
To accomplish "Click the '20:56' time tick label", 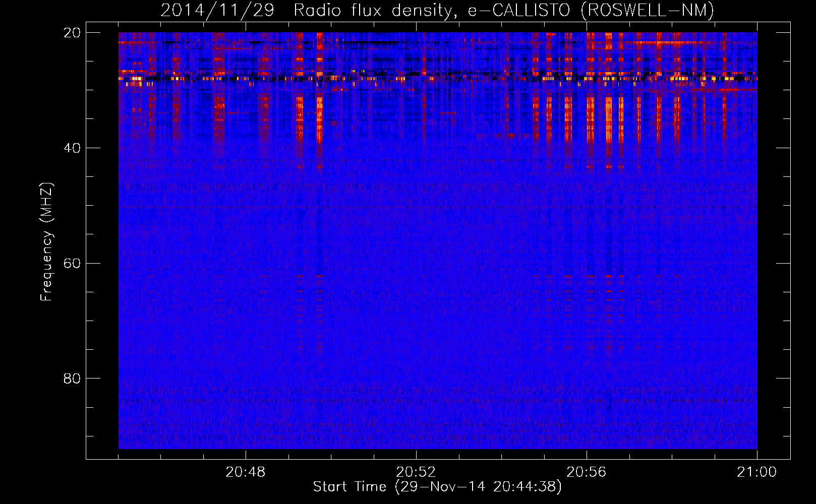I will pyautogui.click(x=586, y=472).
